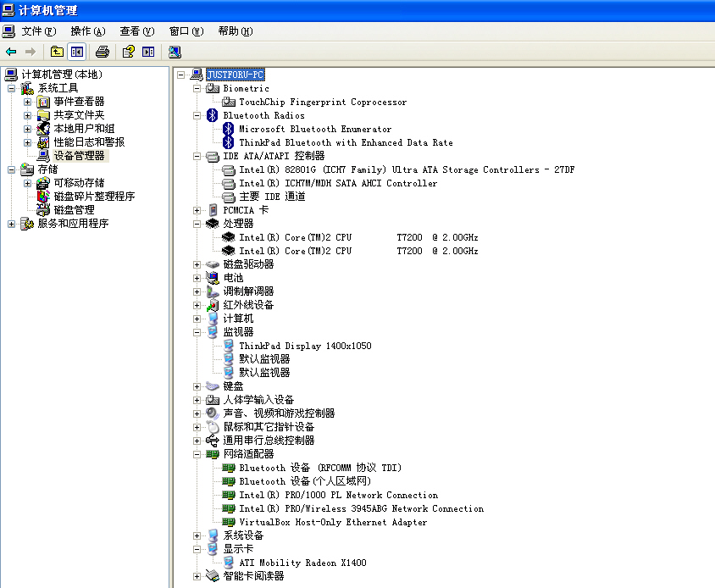Click the 网络适配器 network card icon

(x=213, y=454)
